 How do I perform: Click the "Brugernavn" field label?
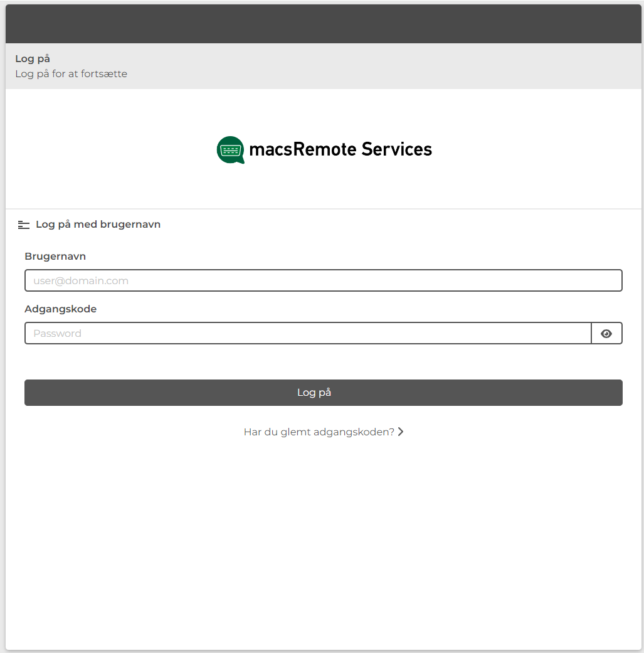pos(55,256)
